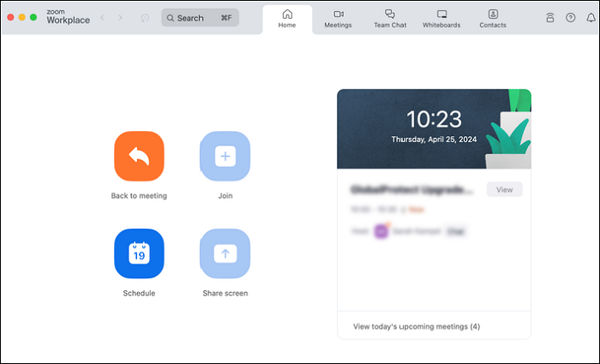Start sharing with the Share screen icon

[225, 254]
